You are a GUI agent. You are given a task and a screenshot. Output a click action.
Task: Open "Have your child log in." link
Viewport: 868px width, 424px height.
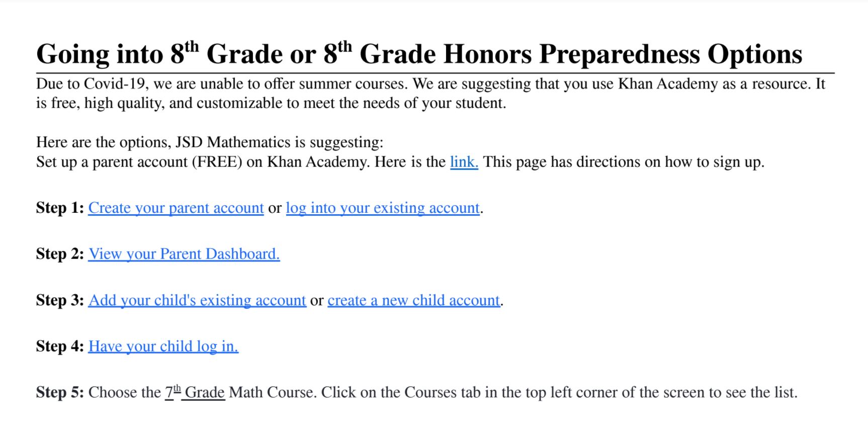coord(163,346)
